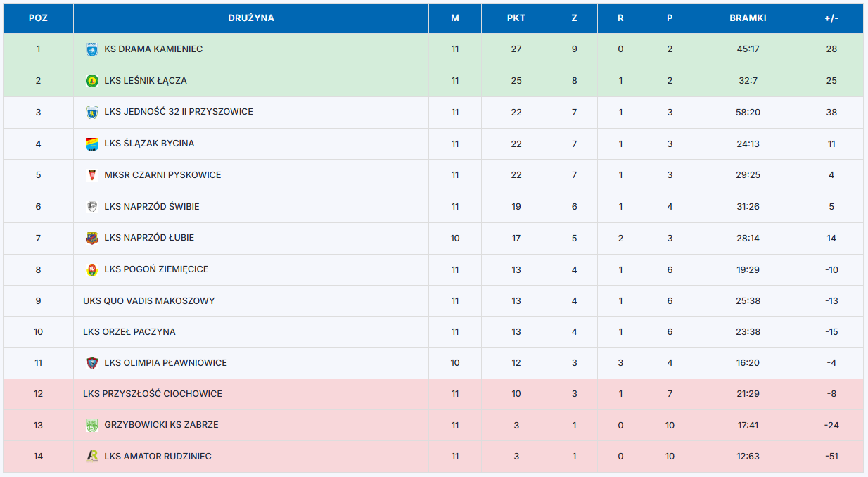This screenshot has width=868, height=477.
Task: Click the 58:20 goals cell for Przyszowice
Action: (x=748, y=113)
